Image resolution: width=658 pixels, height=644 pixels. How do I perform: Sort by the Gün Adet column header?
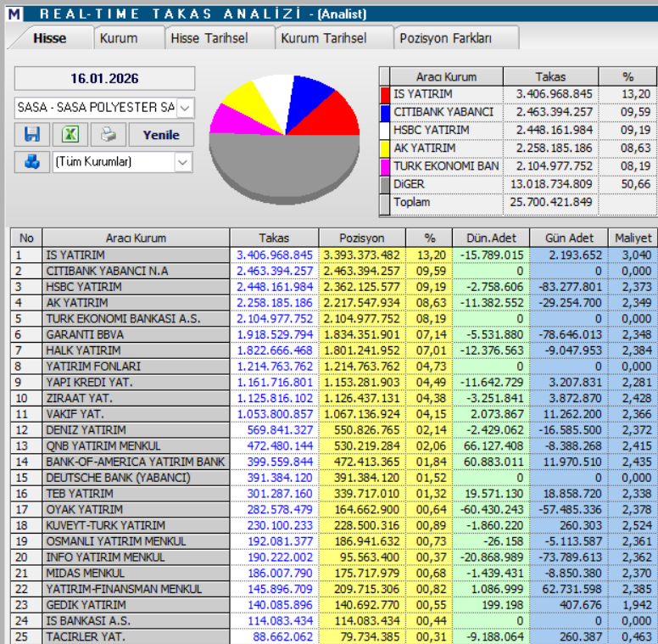click(569, 238)
